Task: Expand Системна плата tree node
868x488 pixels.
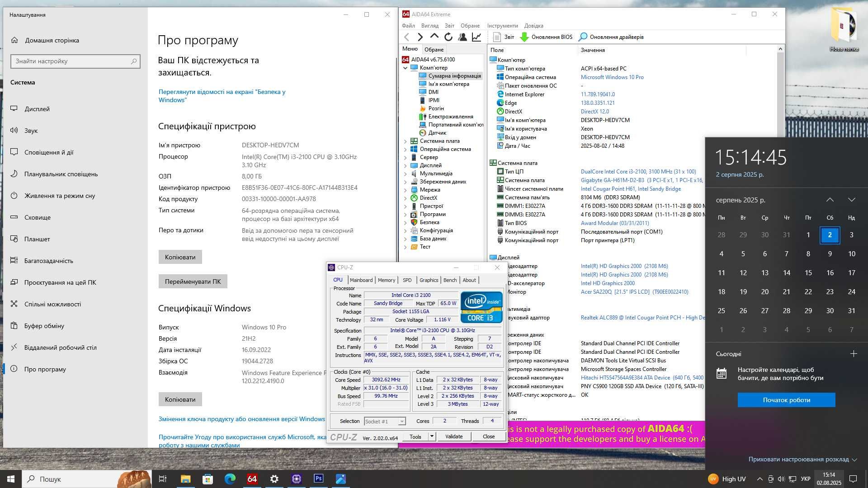Action: (405, 141)
